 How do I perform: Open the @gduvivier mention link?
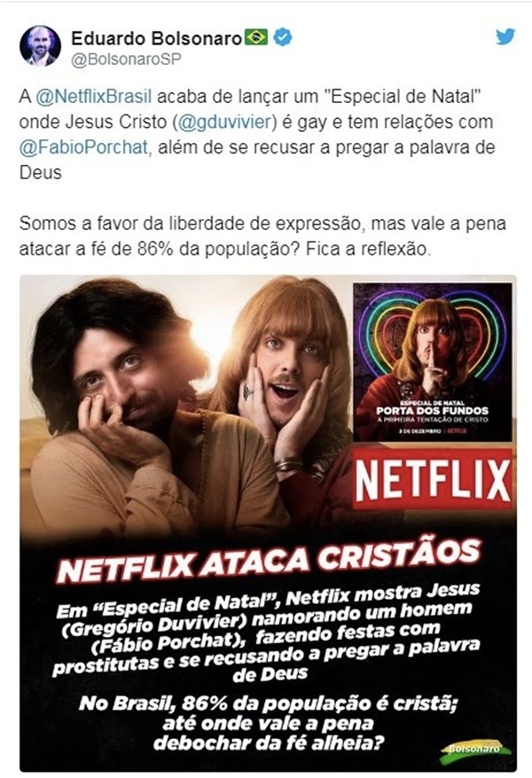tap(224, 122)
